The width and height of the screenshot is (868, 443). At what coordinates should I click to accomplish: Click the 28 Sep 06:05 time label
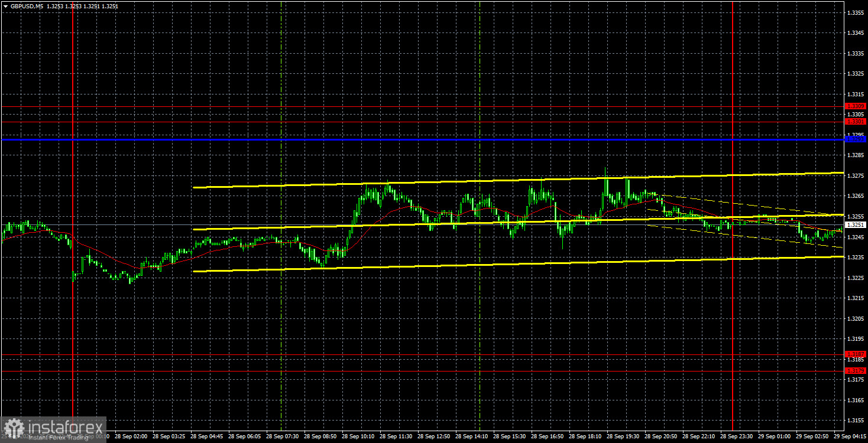243,437
